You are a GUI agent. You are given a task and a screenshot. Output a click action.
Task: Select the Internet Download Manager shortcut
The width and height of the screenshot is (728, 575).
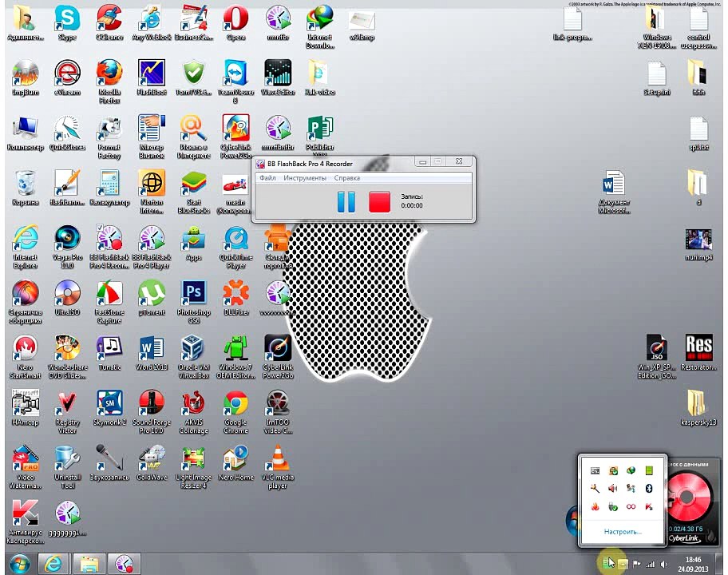click(320, 27)
